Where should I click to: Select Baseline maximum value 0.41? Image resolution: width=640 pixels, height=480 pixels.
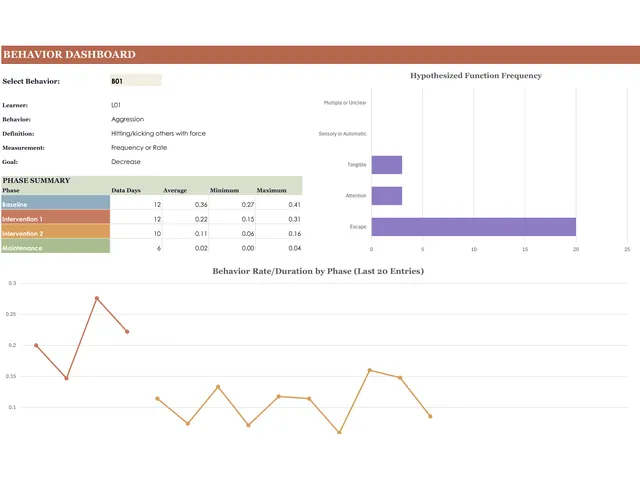294,204
